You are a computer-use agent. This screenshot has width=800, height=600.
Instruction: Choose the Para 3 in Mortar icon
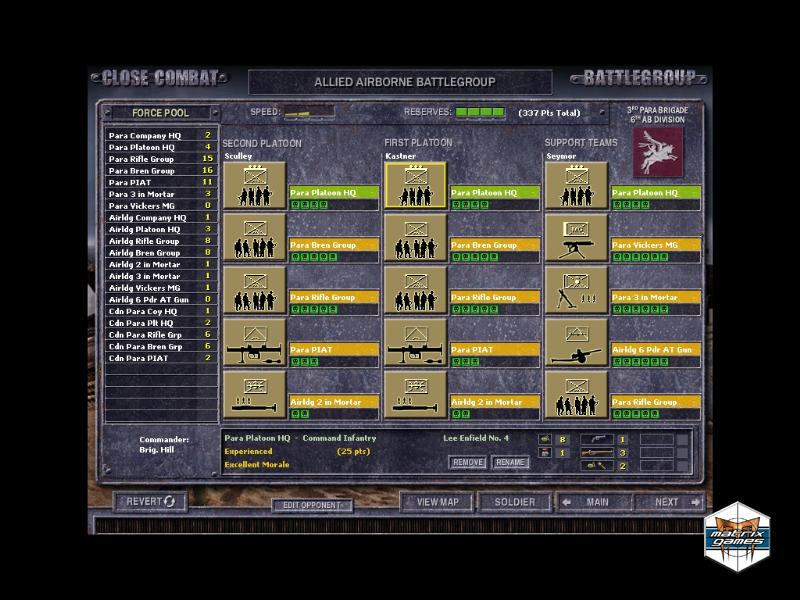coord(576,291)
